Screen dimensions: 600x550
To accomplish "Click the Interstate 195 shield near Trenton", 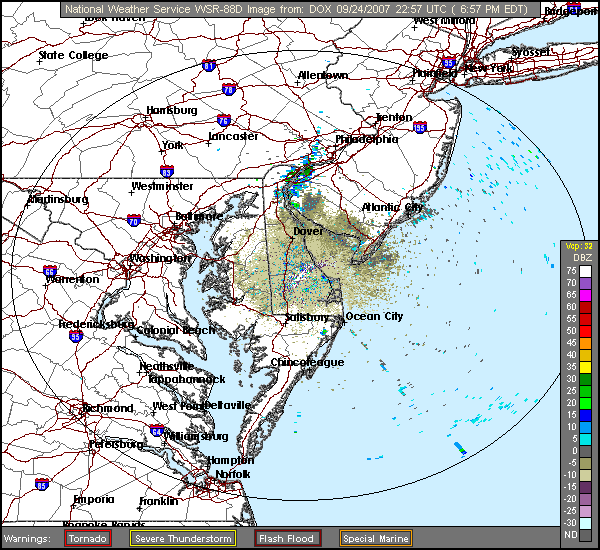I will coord(420,127).
